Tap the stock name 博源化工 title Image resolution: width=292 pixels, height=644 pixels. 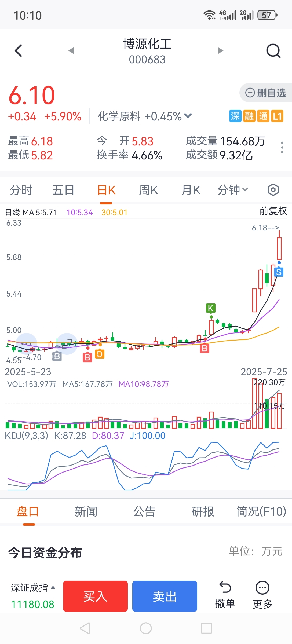click(147, 44)
